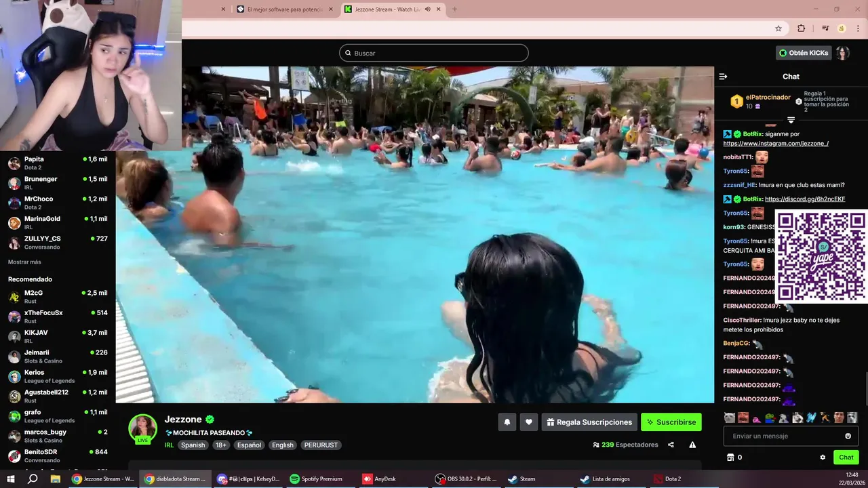The height and width of the screenshot is (488, 868).
Task: Open Windows taskbar search icon
Action: [x=33, y=479]
